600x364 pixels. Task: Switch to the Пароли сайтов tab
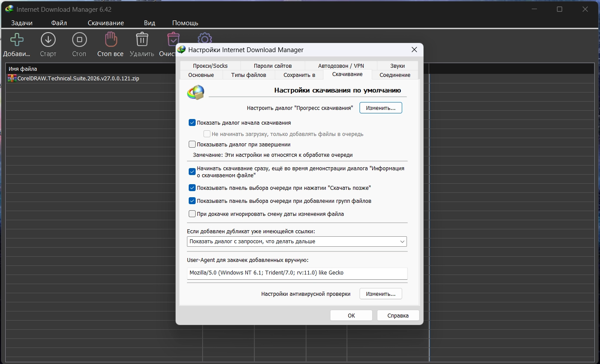point(273,66)
